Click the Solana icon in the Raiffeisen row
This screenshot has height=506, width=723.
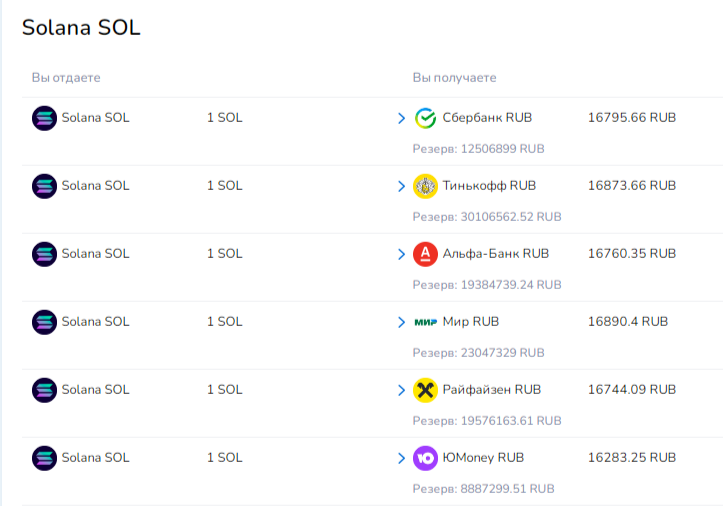point(44,390)
